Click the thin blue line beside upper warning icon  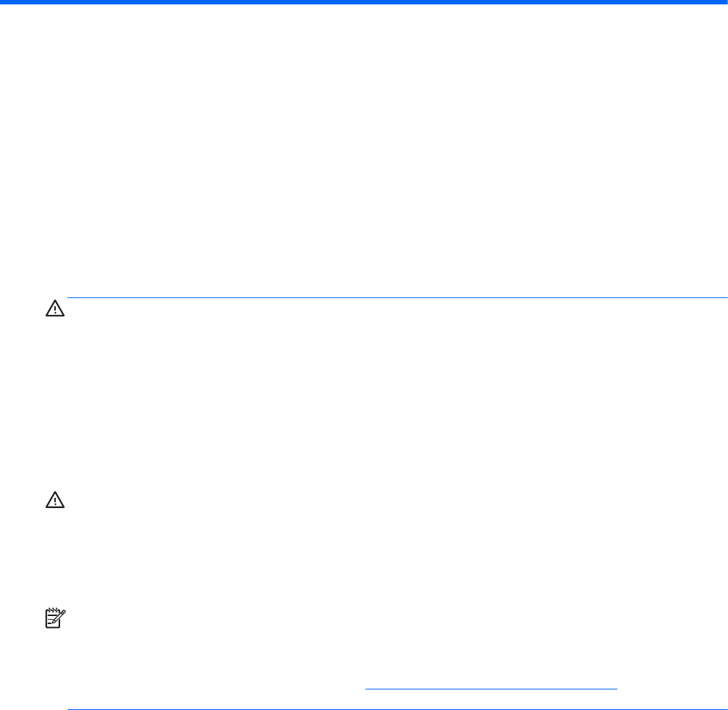(x=396, y=297)
